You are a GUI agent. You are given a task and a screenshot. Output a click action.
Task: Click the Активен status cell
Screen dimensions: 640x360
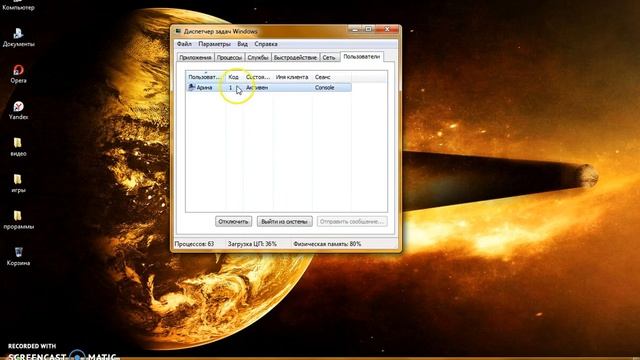click(257, 87)
